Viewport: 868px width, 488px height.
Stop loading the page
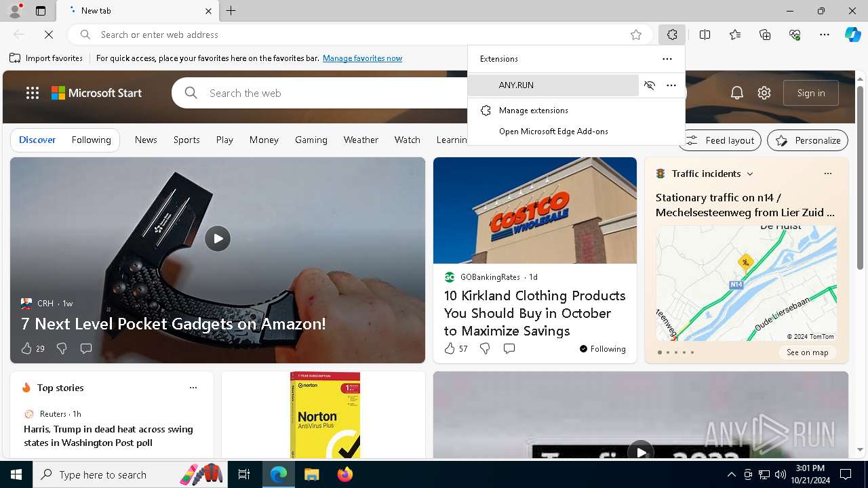click(x=49, y=35)
